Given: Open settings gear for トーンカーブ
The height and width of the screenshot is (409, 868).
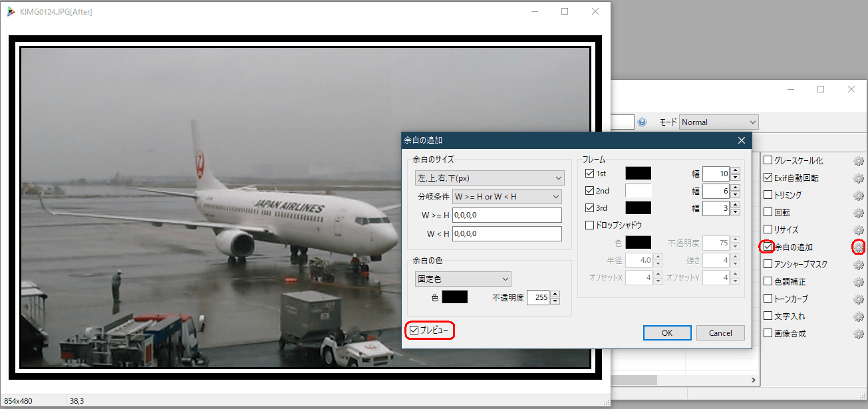Looking at the screenshot, I should point(858,299).
